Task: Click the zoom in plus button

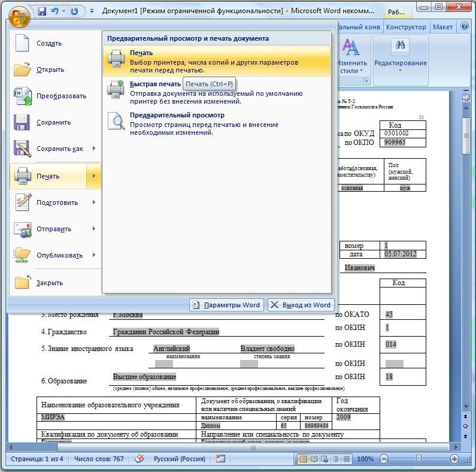Action: pyautogui.click(x=454, y=459)
